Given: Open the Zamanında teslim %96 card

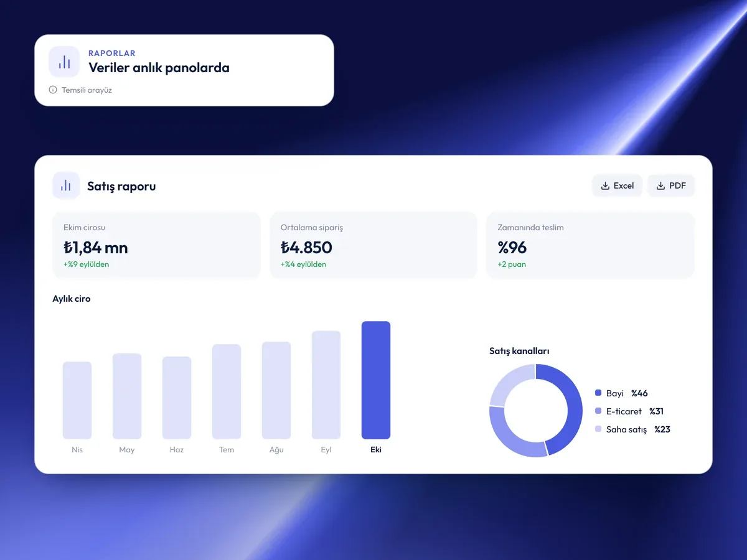Looking at the screenshot, I should [x=590, y=245].
